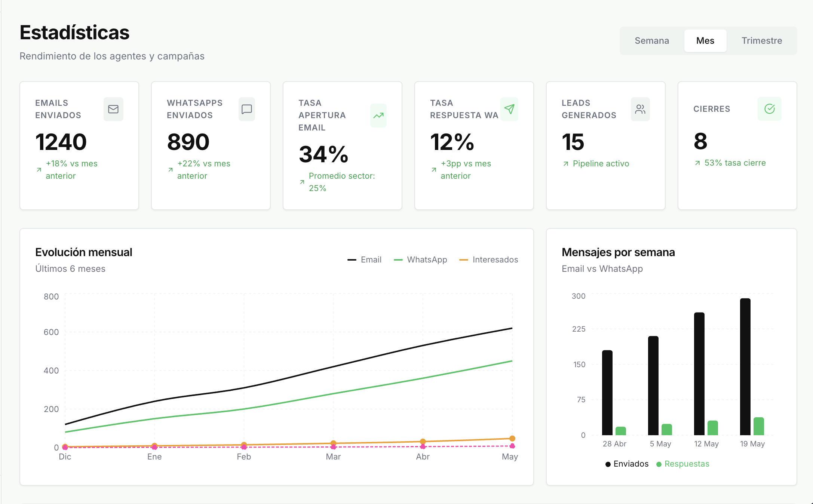The width and height of the screenshot is (813, 504).
Task: Click the Dic label on monthly chart axis
Action: coord(65,457)
